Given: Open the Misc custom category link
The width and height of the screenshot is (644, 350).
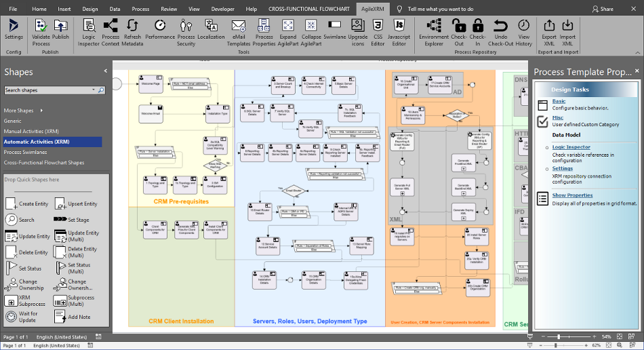Looking at the screenshot, I should click(557, 117).
